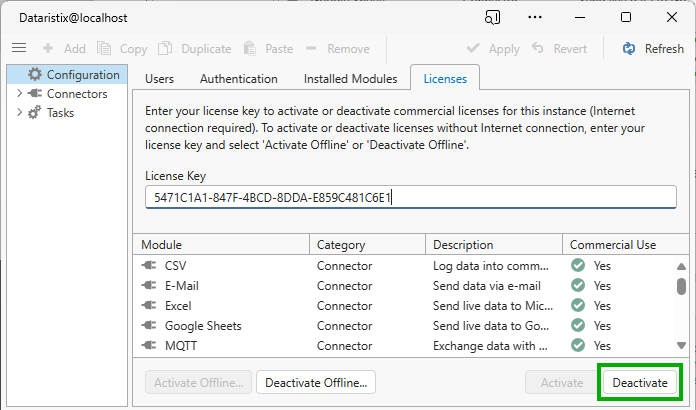Expand the Tasks tree node
Viewport: 696px width, 410px height.
click(19, 112)
